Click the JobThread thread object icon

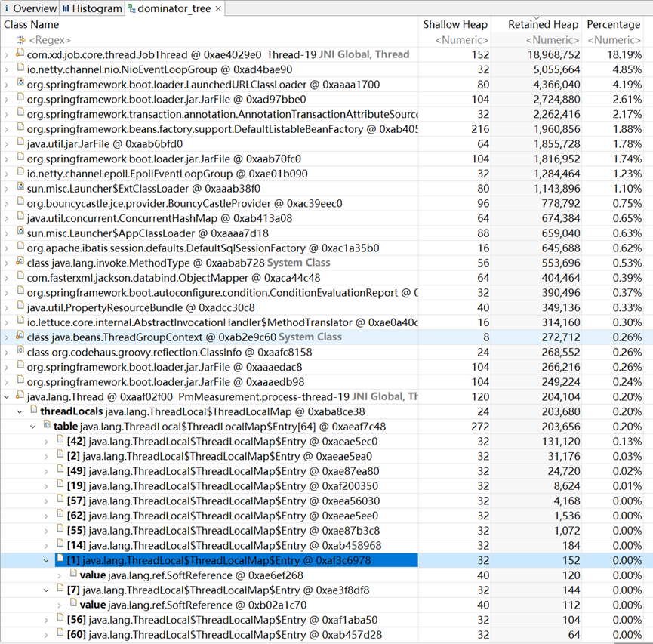point(20,53)
